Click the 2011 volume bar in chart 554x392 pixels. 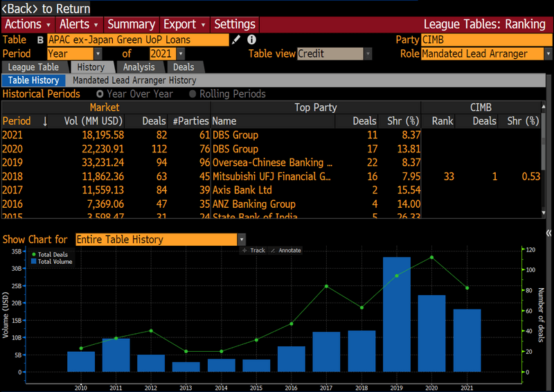[116, 355]
